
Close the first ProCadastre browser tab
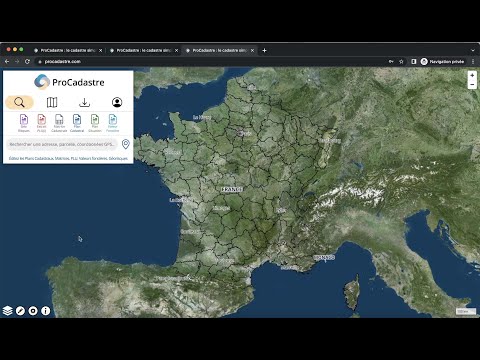(100, 50)
